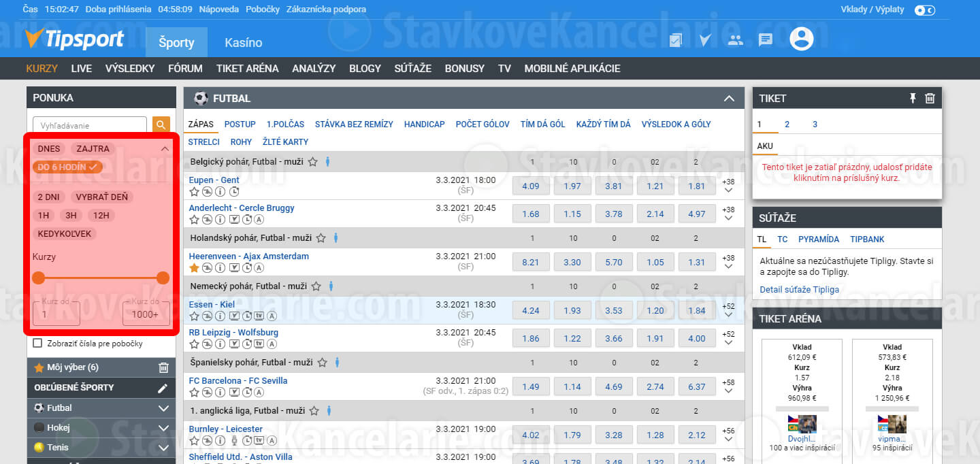Select odds 1.49 for FC Barcelona - FC Sevilla
Screen dimensions: 980x464
[x=531, y=386]
